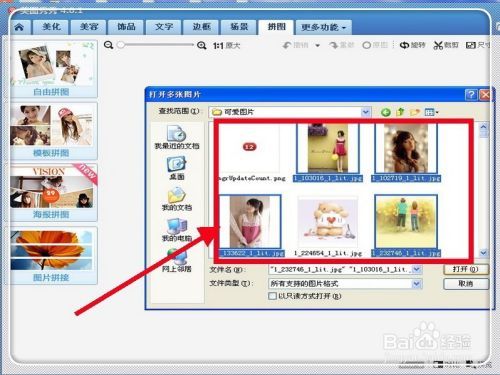Expand the 文件名 dropdown arrow
The width and height of the screenshot is (500, 375).
(x=417, y=269)
